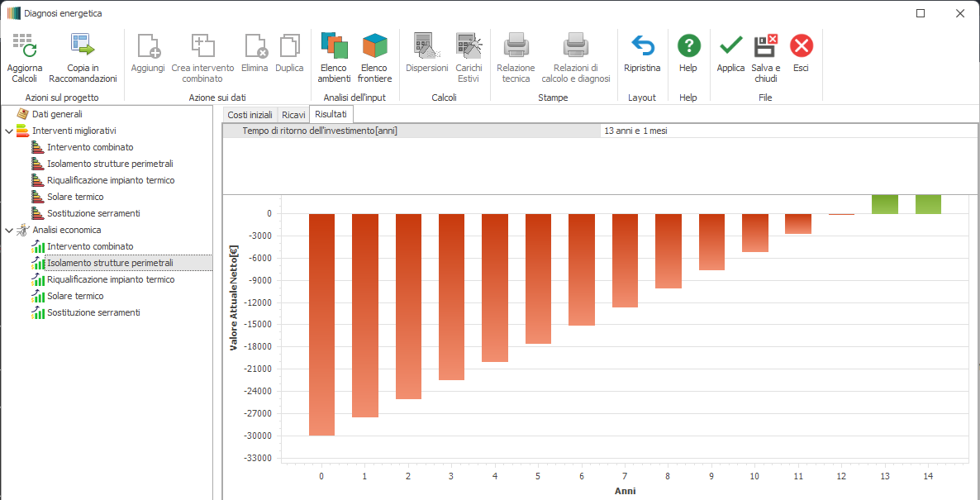This screenshot has height=500, width=980.
Task: Click the payback time value field
Action: click(785, 131)
